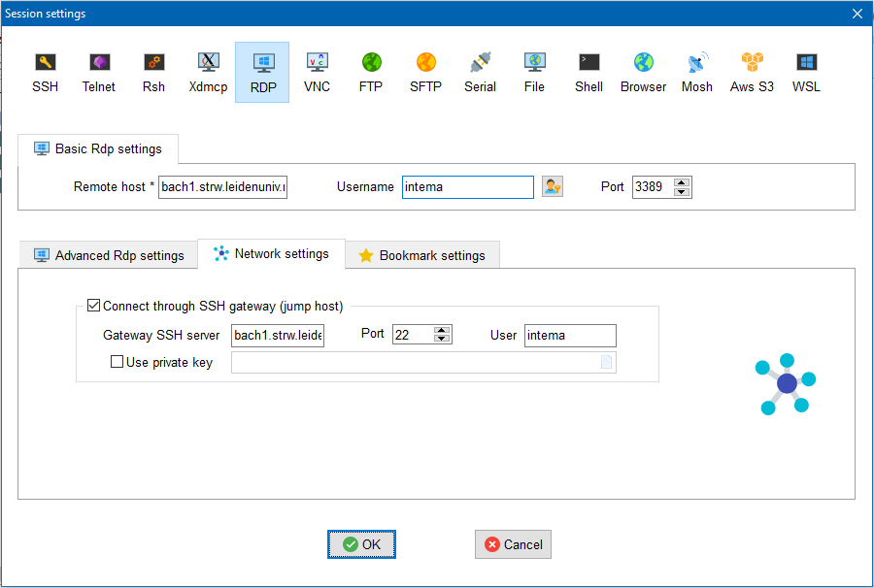The width and height of the screenshot is (874, 588).
Task: Switch to Advanced Rdp settings tab
Action: (x=109, y=255)
